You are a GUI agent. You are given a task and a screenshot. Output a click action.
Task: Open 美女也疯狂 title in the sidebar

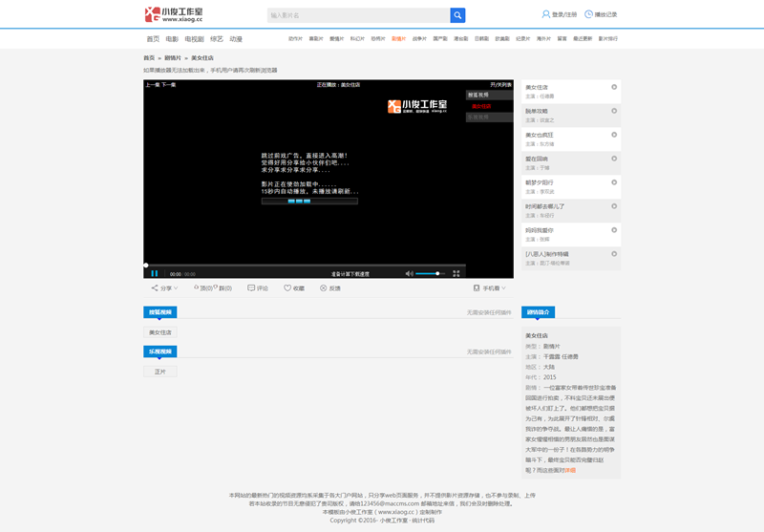(x=540, y=135)
